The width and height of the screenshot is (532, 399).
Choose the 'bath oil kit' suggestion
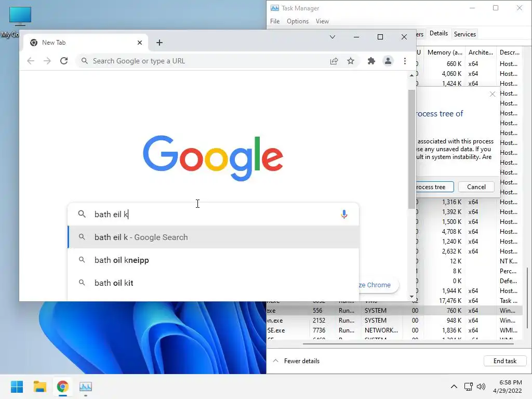pos(214,283)
